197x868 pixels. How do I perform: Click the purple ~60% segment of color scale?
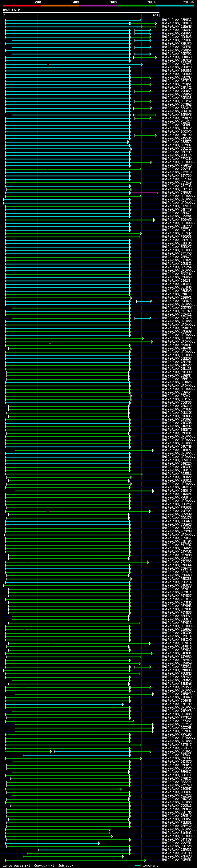click(99, 6)
